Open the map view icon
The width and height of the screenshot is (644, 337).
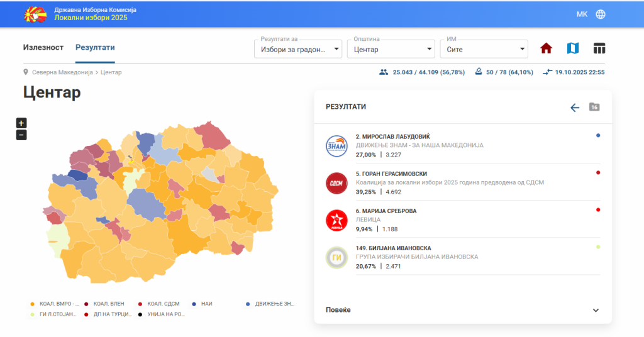point(572,48)
